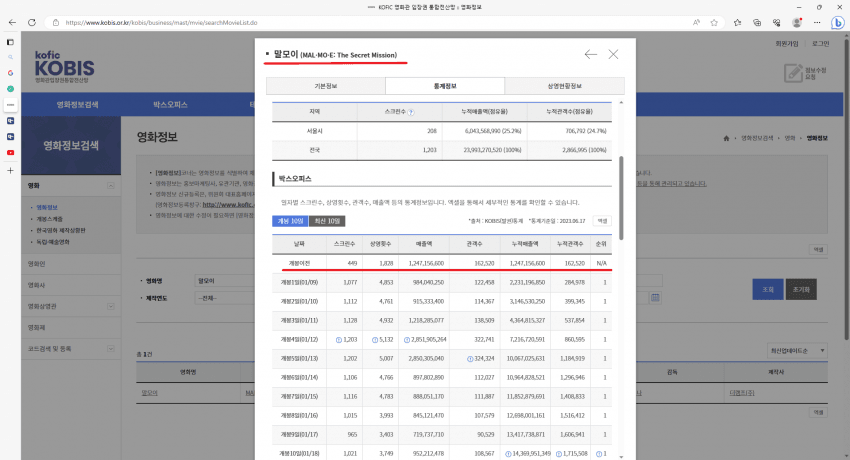Viewport: 850px width, 460px height.
Task: Click the 영화명 input field containing 말모이
Action: point(224,281)
